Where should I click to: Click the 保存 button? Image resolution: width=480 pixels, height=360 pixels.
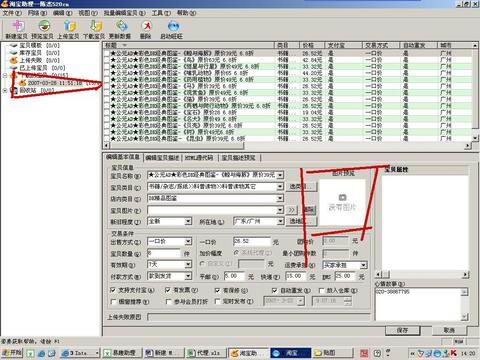click(x=402, y=330)
